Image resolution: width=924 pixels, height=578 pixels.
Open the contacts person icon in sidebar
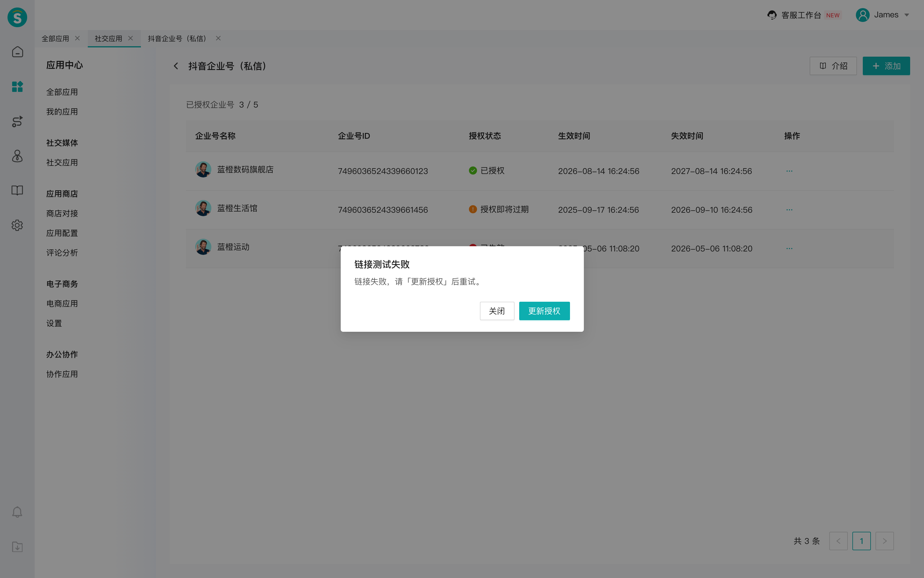(x=17, y=156)
